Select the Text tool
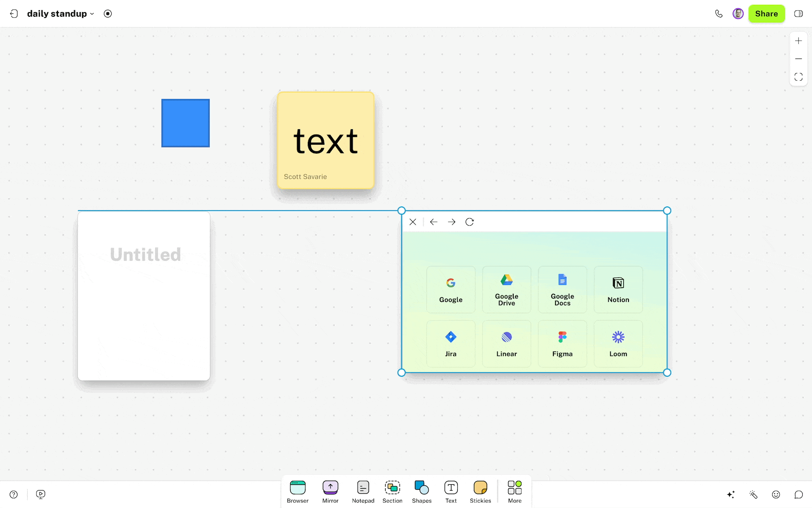Viewport: 812px width, 508px height. (451, 491)
